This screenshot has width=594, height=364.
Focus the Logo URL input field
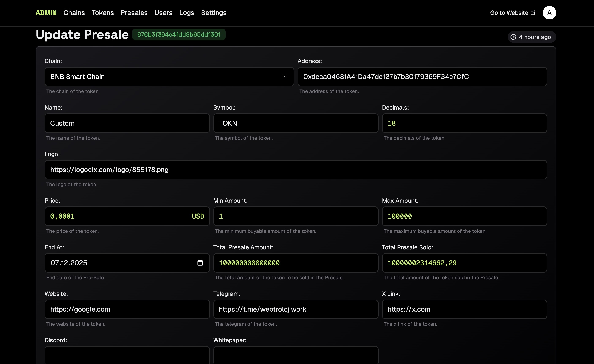pos(296,170)
